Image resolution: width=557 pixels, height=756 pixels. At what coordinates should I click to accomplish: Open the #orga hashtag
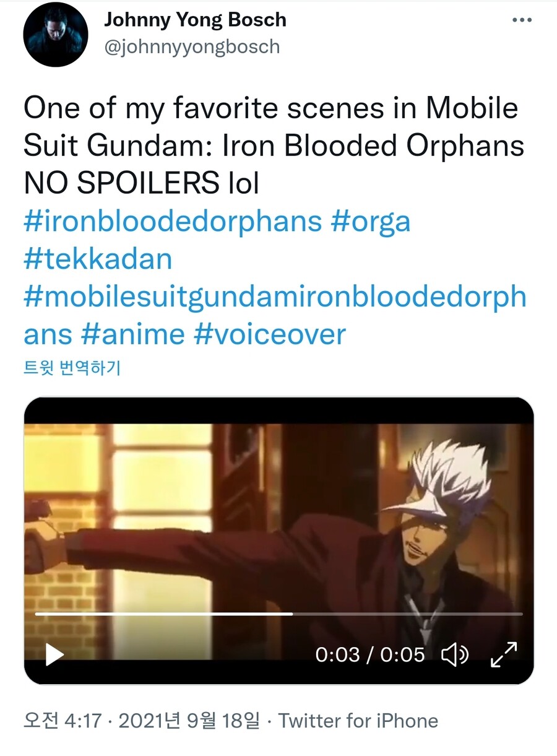coord(371,221)
